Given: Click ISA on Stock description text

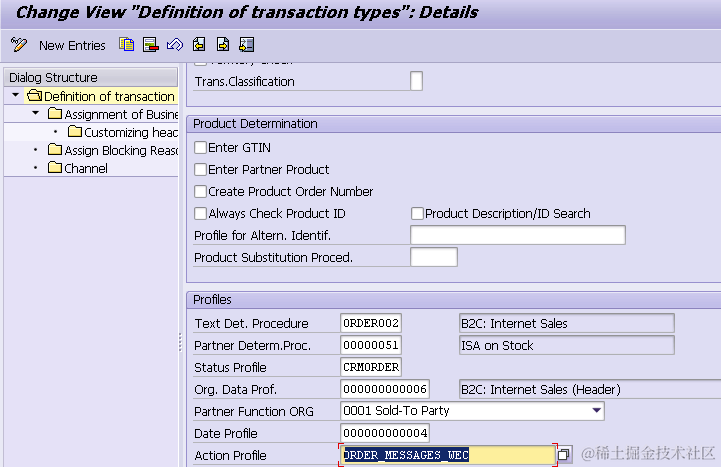Looking at the screenshot, I should pos(497,346).
